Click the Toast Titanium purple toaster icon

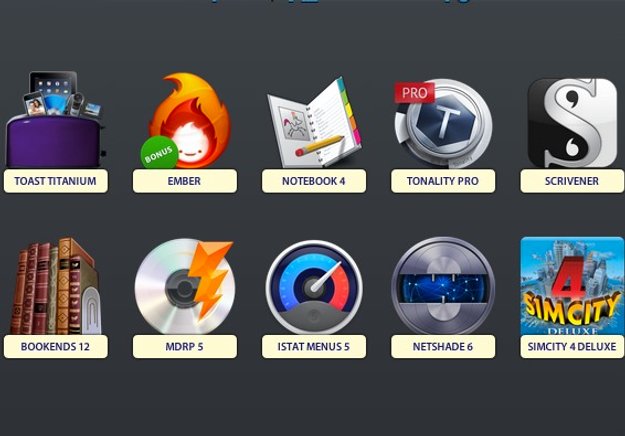(55, 119)
